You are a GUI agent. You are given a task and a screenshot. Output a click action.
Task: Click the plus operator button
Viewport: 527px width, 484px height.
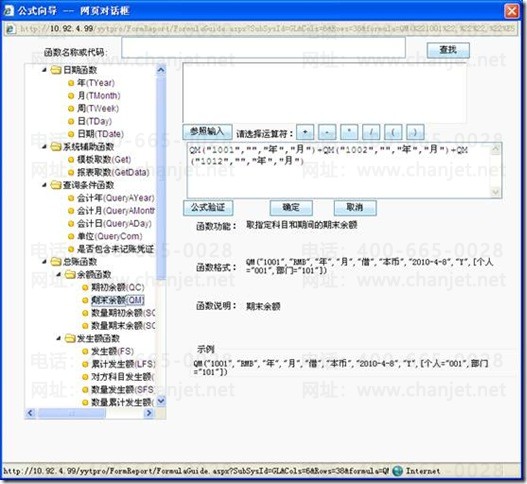(305, 132)
